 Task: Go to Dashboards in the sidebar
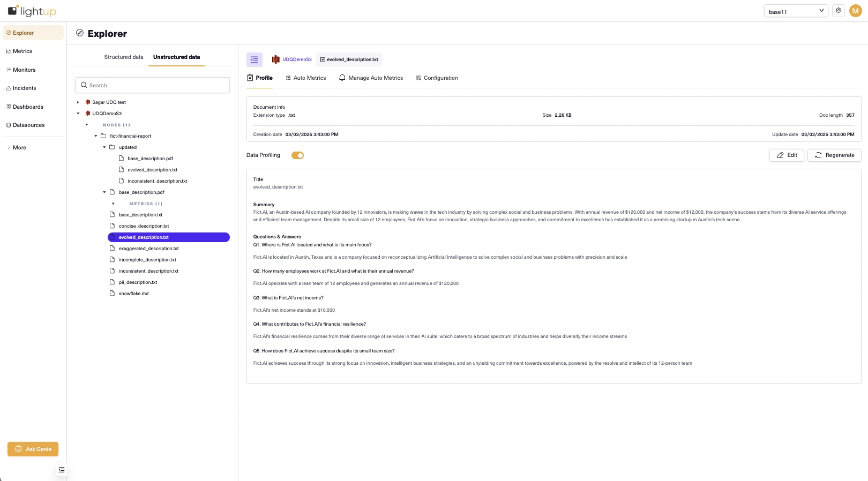[x=28, y=107]
